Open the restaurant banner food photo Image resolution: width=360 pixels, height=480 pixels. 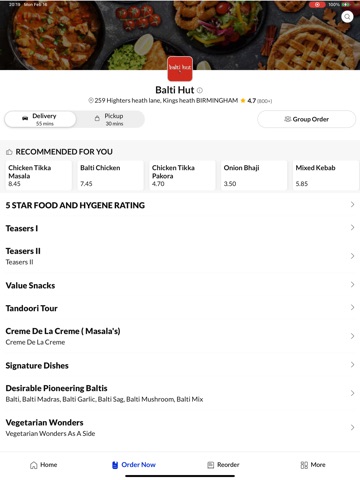[180, 35]
